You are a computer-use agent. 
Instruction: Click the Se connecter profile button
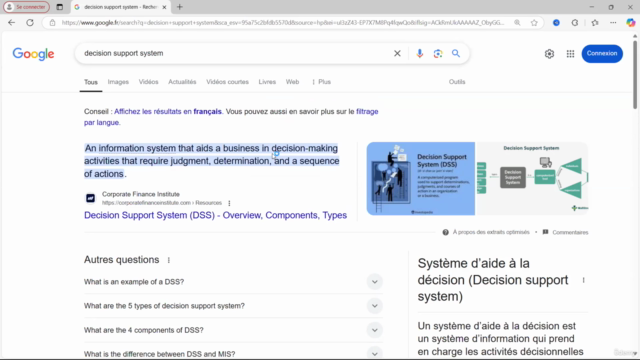27,7
